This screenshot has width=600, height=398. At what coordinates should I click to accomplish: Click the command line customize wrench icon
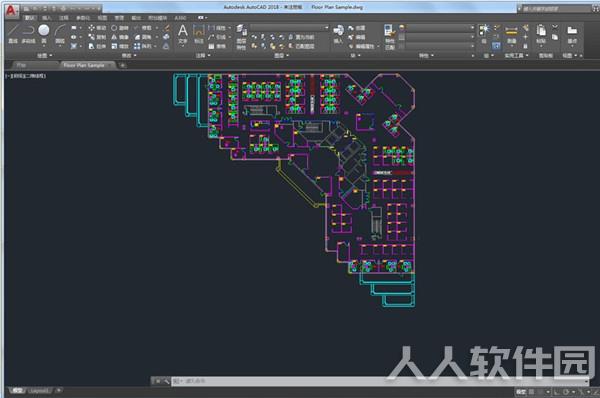(x=166, y=381)
